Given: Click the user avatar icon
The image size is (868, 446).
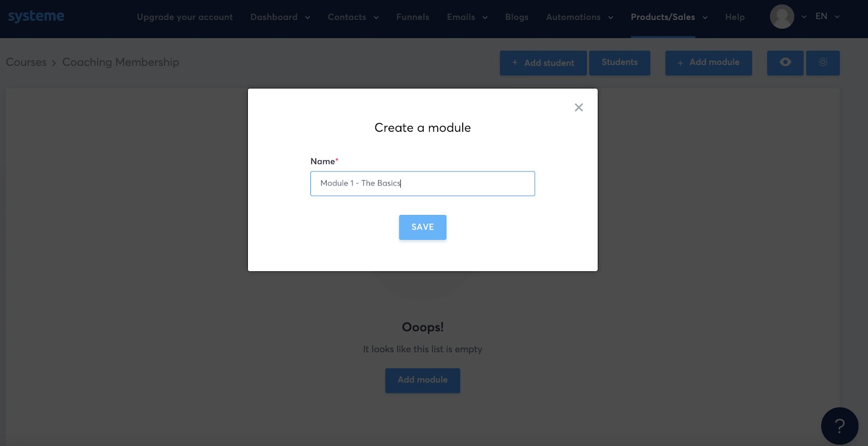Looking at the screenshot, I should [x=782, y=17].
